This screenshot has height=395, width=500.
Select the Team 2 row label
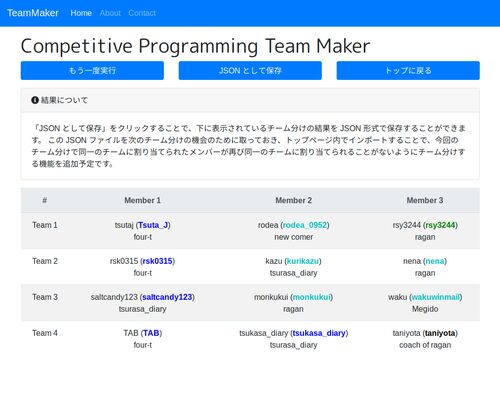pos(45,261)
